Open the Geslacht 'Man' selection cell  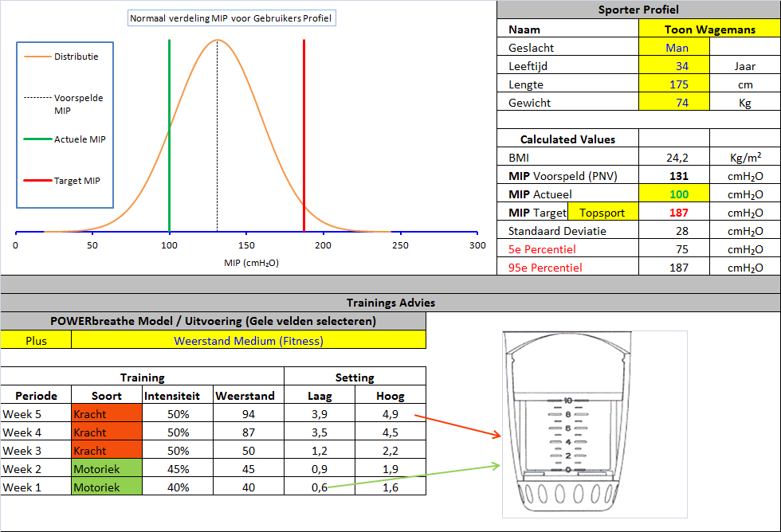pos(674,48)
